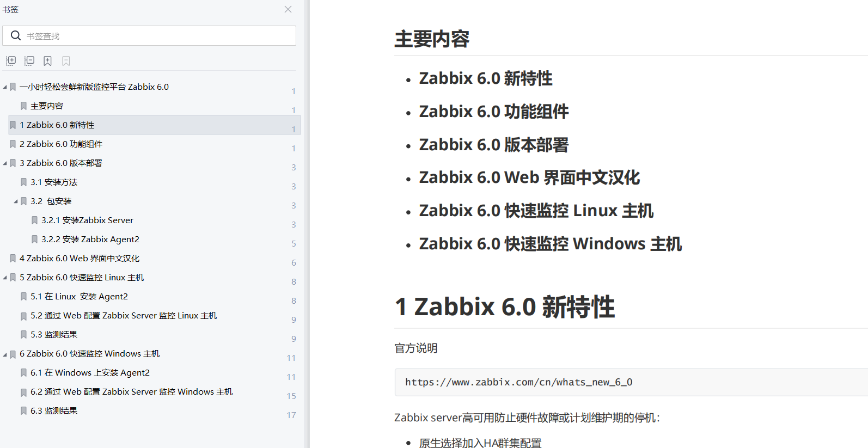The height and width of the screenshot is (448, 868).
Task: Select the 3.2 包安装 bookmark
Action: (x=51, y=201)
